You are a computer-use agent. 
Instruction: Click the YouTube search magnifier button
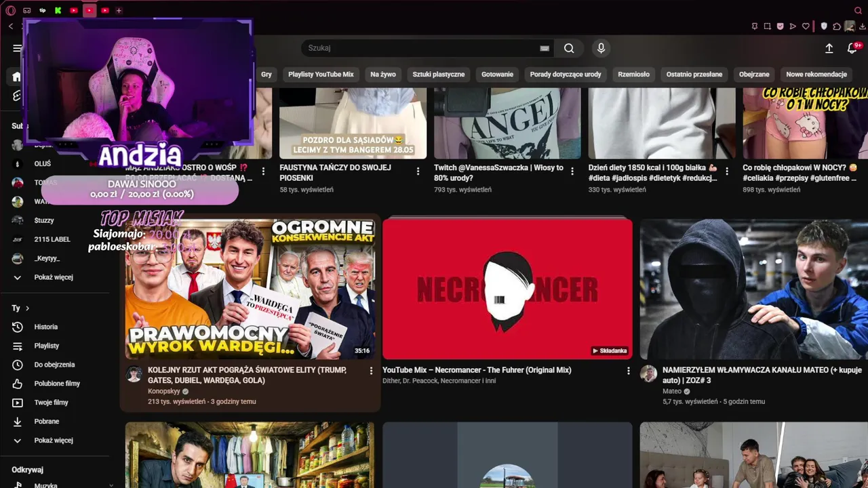click(569, 48)
